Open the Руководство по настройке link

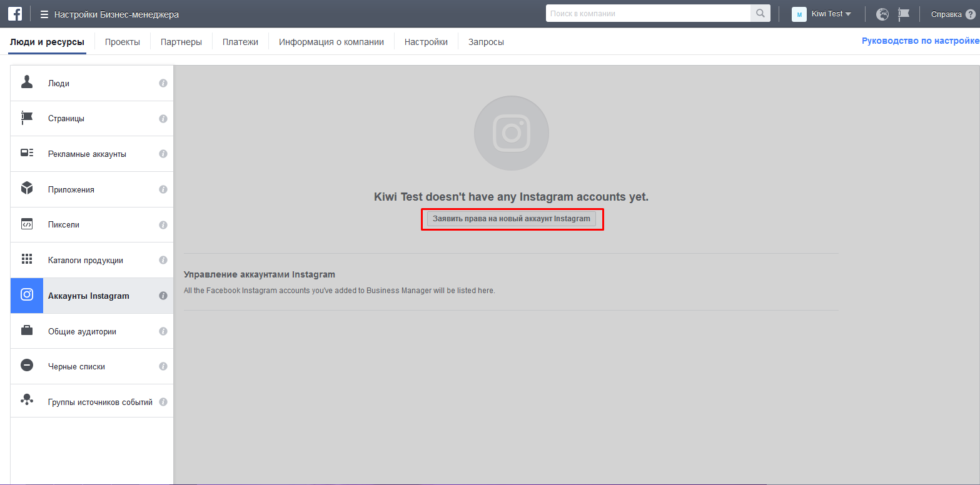point(921,41)
